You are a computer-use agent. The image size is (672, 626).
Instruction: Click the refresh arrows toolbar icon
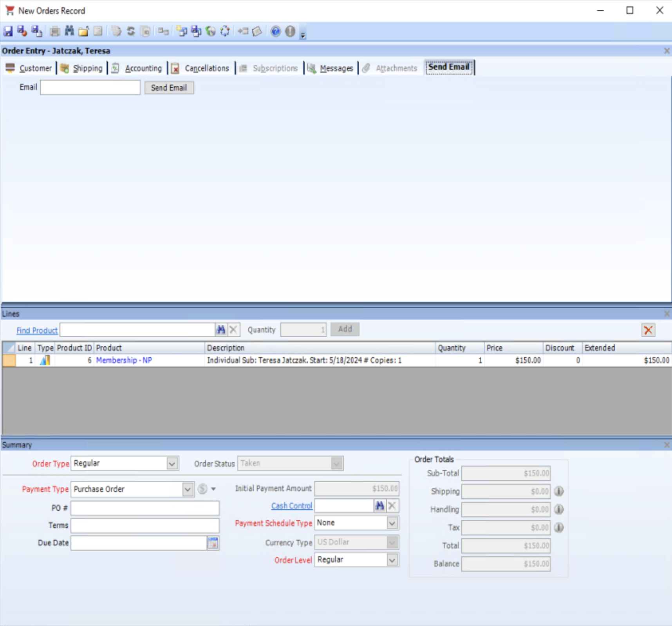pyautogui.click(x=131, y=31)
